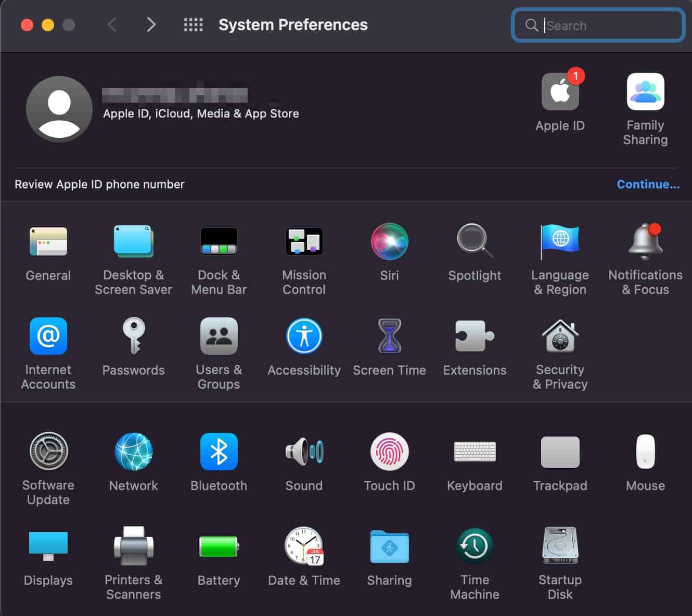The image size is (692, 616).
Task: Go back with the left chevron
Action: coord(112,24)
